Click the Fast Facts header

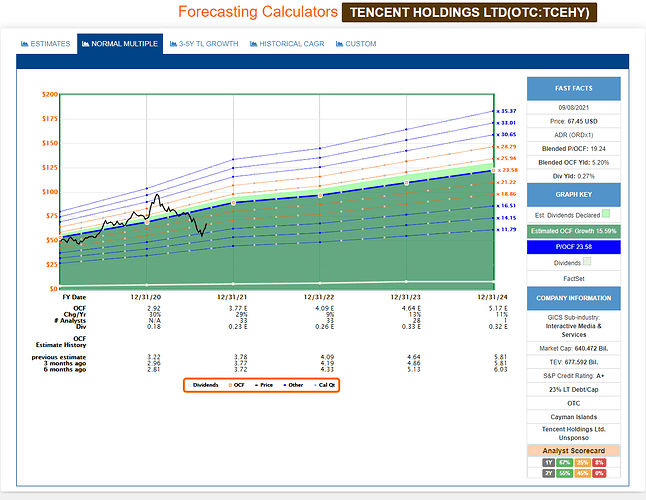(573, 88)
